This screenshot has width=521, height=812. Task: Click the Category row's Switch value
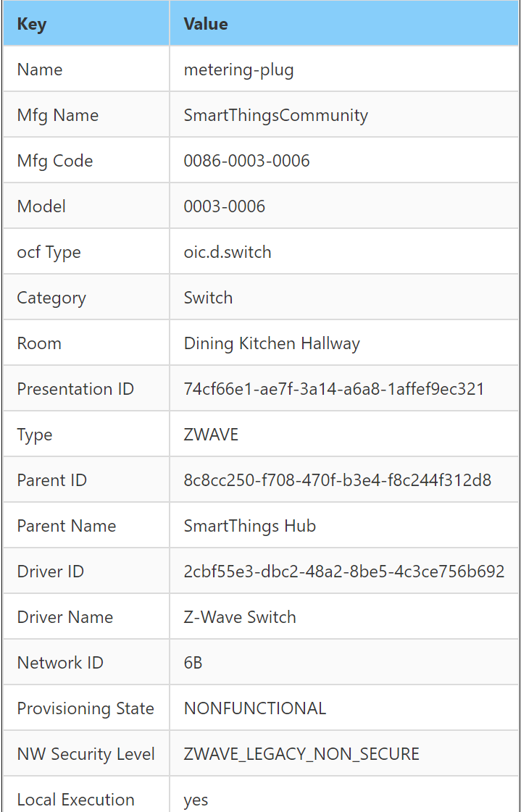[x=208, y=298]
